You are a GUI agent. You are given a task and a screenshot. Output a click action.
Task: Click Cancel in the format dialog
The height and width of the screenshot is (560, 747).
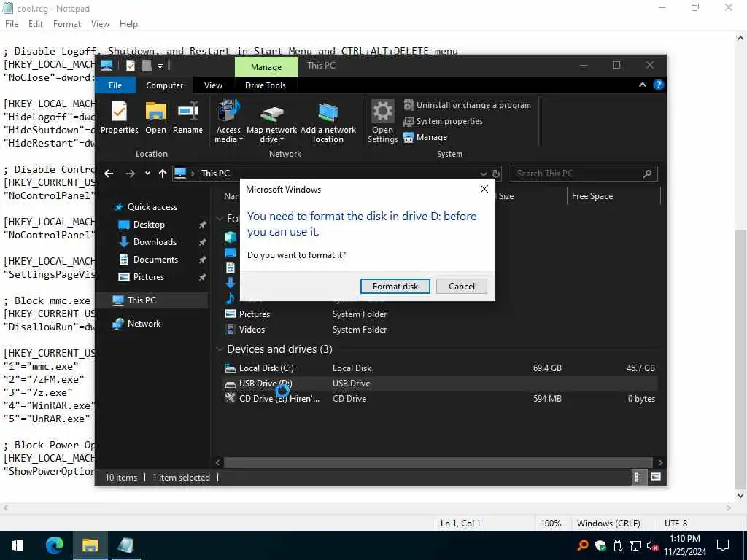coord(462,286)
